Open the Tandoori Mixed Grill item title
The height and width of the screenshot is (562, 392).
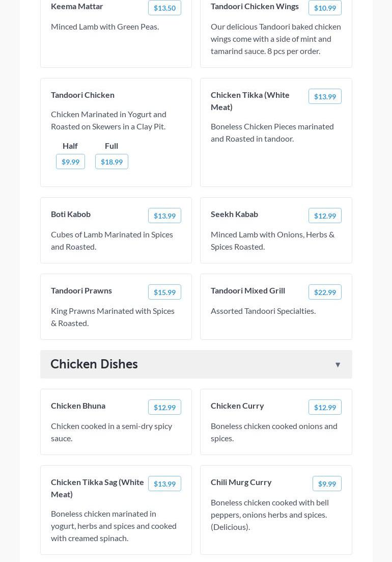(248, 290)
